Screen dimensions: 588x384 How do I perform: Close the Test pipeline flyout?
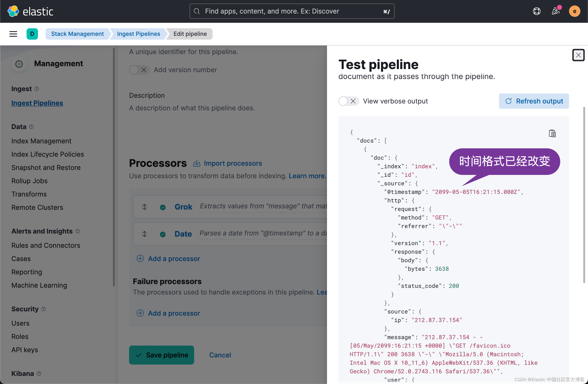click(x=578, y=55)
